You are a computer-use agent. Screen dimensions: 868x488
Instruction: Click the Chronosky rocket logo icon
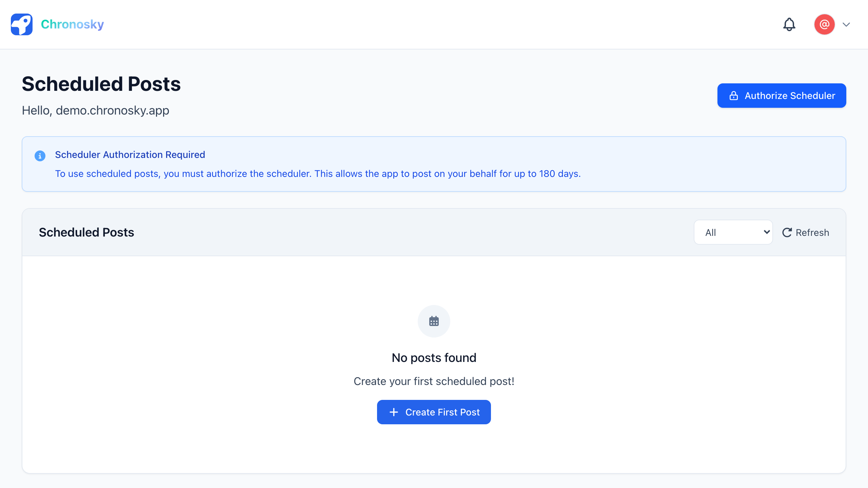pos(22,24)
